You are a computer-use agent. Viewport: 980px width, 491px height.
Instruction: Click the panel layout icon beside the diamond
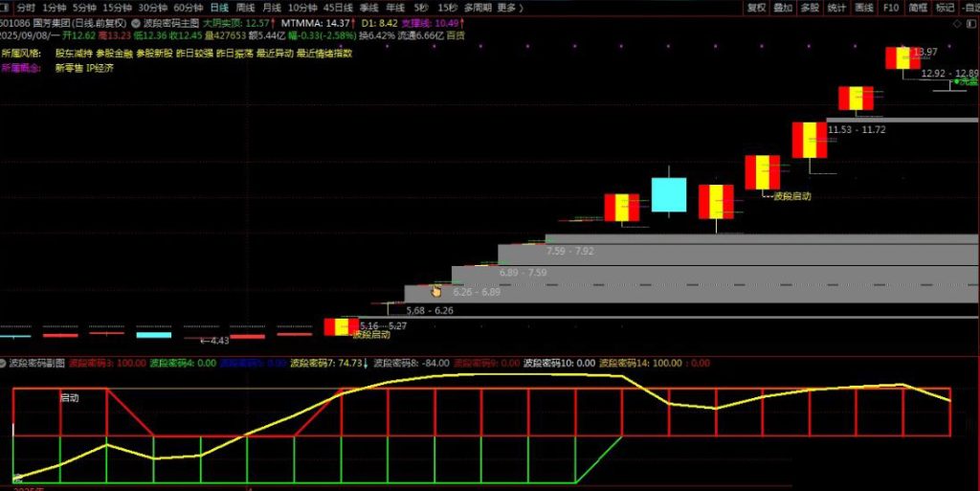pyautogui.click(x=970, y=22)
